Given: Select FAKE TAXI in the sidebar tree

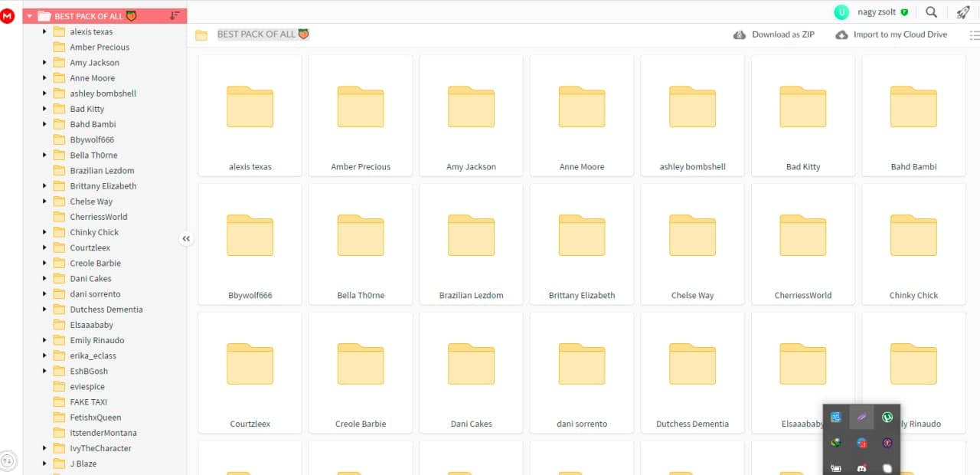Looking at the screenshot, I should [x=88, y=402].
